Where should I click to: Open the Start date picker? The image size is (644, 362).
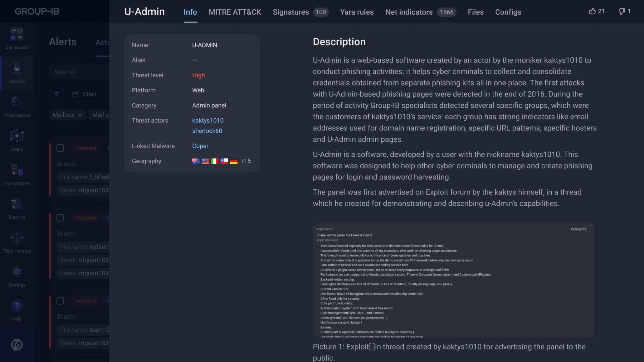pyautogui.click(x=88, y=94)
